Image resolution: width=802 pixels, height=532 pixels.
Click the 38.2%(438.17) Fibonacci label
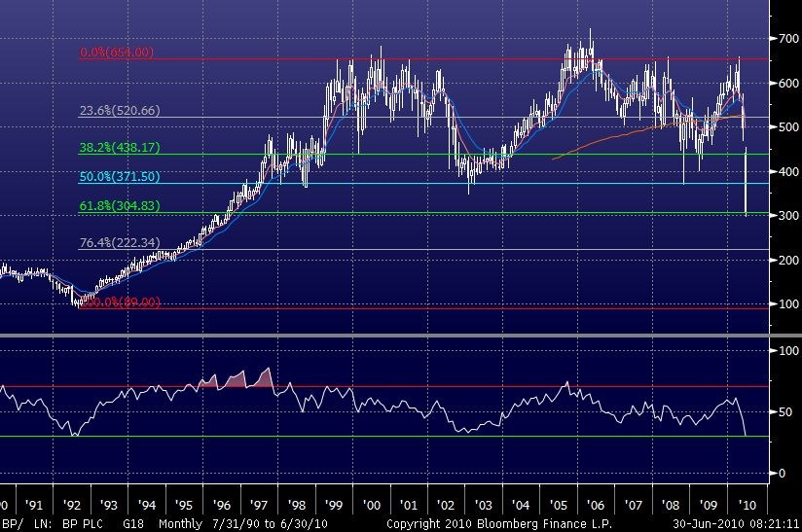pos(118,148)
